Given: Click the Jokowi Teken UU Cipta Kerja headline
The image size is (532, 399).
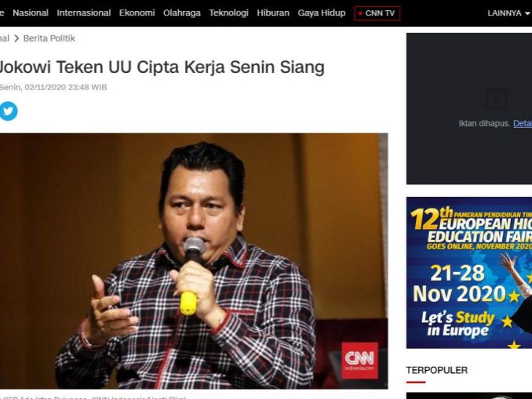Looking at the screenshot, I should coord(162,67).
